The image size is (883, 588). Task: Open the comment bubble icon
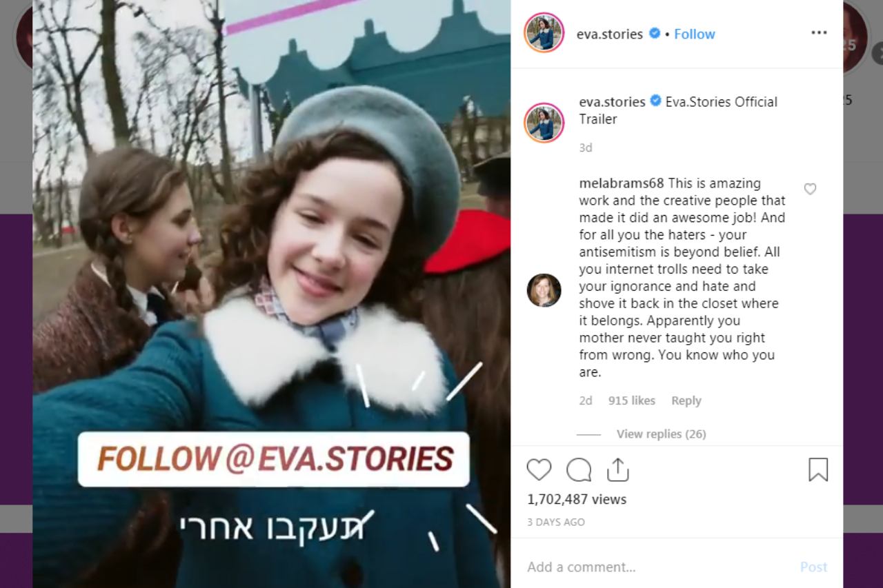point(579,470)
